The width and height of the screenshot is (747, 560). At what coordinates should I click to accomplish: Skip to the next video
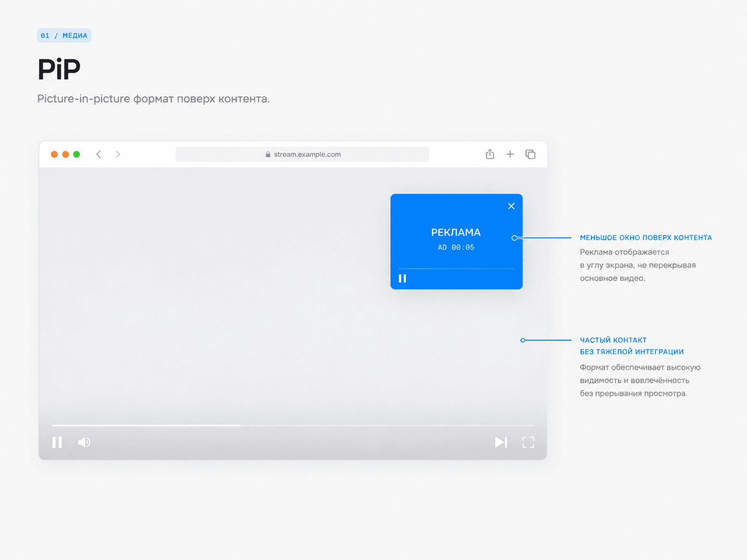pos(501,442)
